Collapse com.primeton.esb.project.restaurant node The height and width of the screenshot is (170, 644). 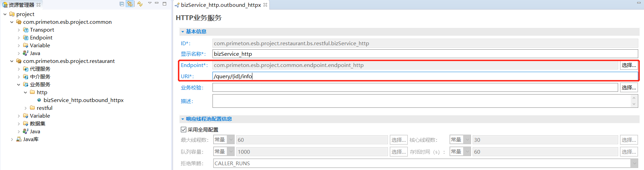[12, 61]
